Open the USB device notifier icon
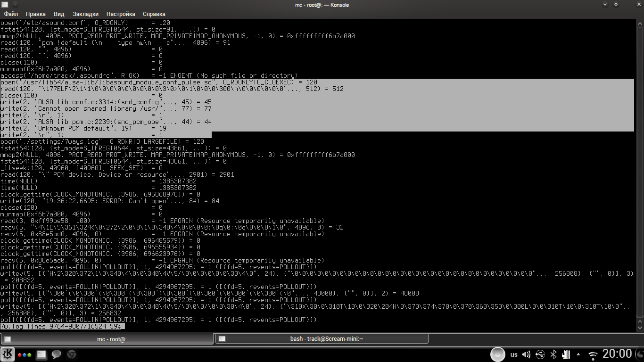Screen dimensions: 644x362 (x=540, y=354)
